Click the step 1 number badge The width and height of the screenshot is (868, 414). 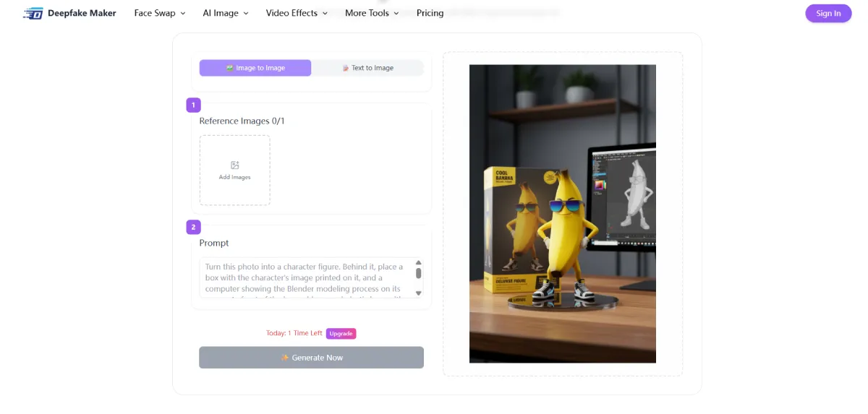tap(193, 105)
